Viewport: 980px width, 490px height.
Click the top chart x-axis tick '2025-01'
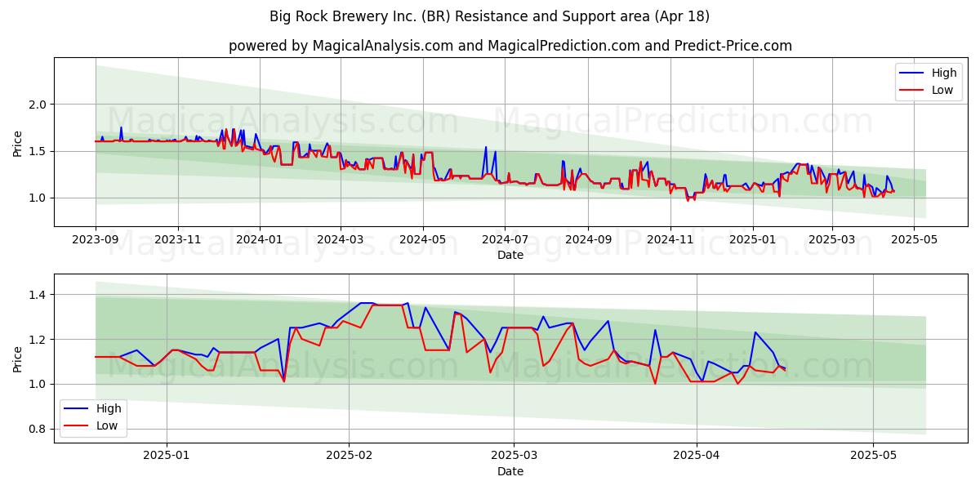752,240
